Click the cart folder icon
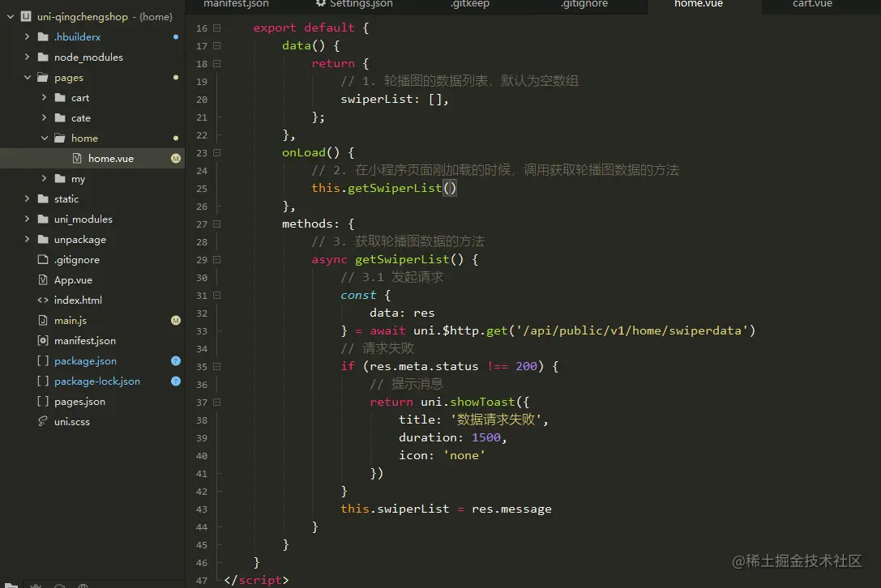The width and height of the screenshot is (881, 588). (60, 97)
